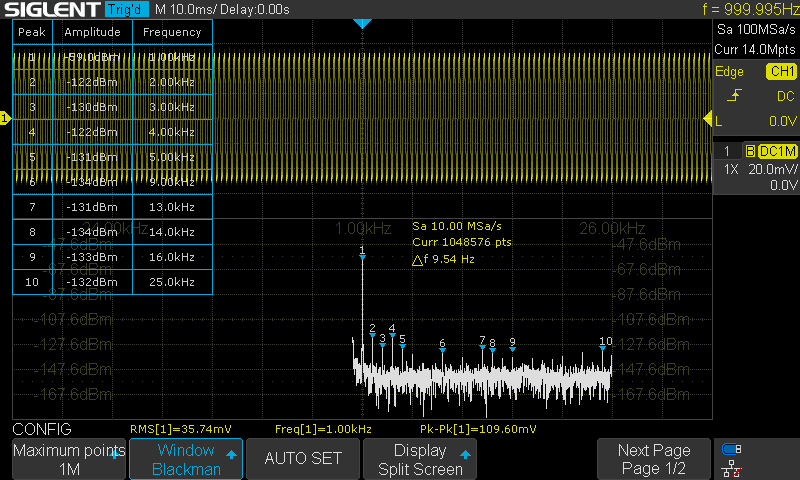Open the Display Split Screen option
Screen dimensions: 800x480
point(420,459)
